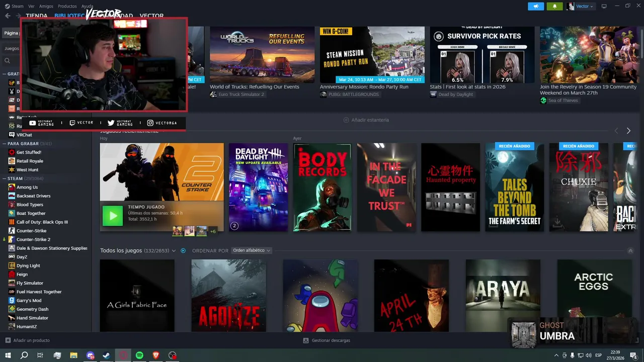
Task: Click the library search magnifier icon
Action: 7,61
